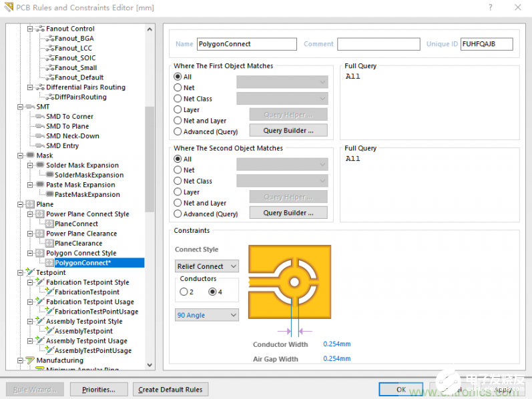Click the FabricationTestpoint rule icon

[x=50, y=292]
